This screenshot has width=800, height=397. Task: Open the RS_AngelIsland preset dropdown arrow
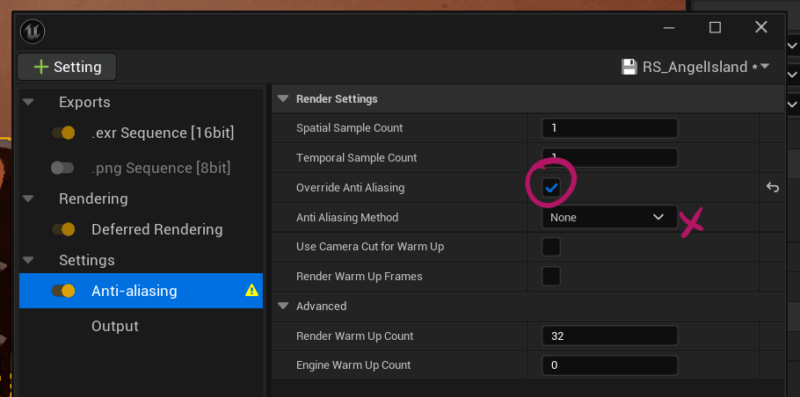pyautogui.click(x=764, y=66)
